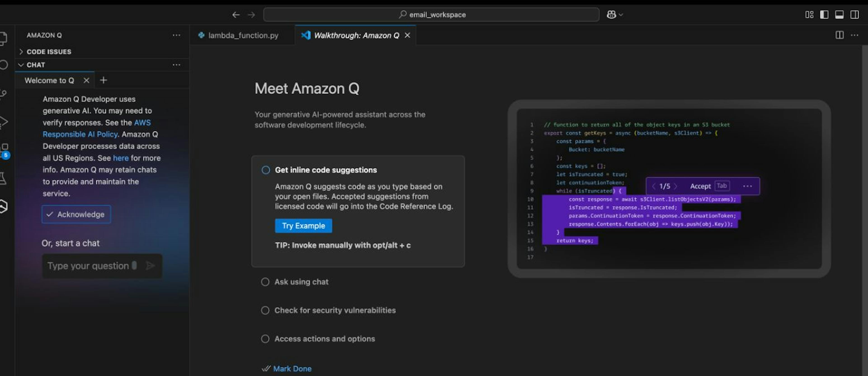This screenshot has width=868, height=376.
Task: Switch to the lambda_function.py tab
Action: pyautogui.click(x=243, y=35)
